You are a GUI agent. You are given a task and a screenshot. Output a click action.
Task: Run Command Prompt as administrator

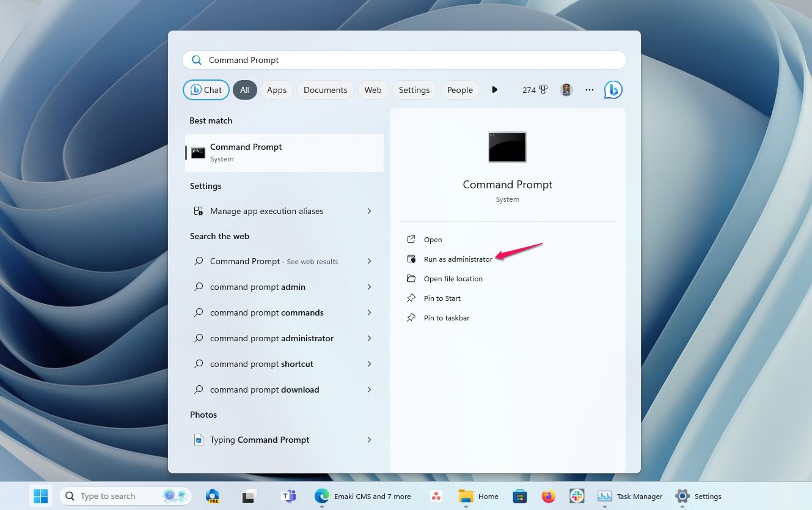[x=458, y=259]
